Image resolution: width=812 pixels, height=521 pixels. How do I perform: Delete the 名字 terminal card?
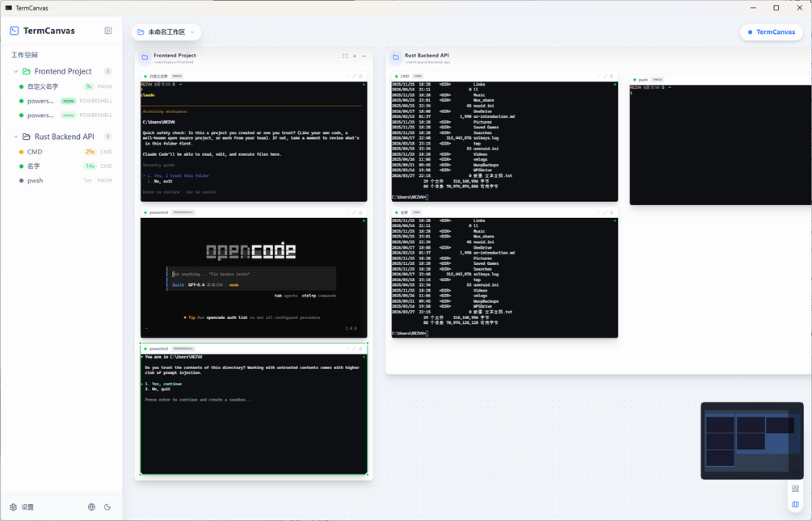[x=612, y=212]
